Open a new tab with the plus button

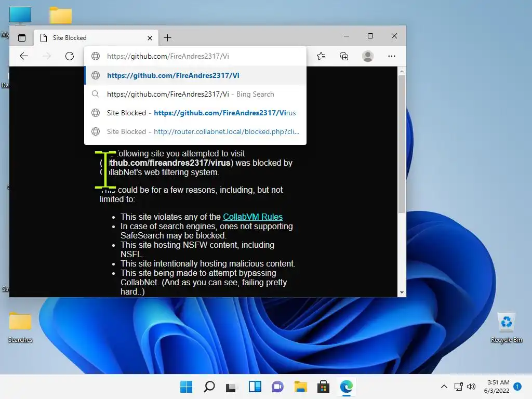click(168, 37)
